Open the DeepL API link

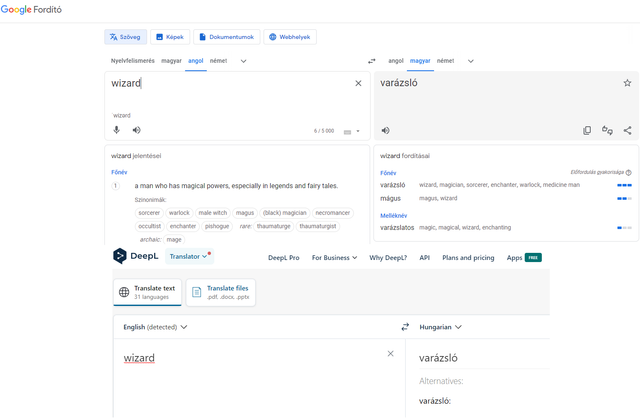[x=424, y=258]
